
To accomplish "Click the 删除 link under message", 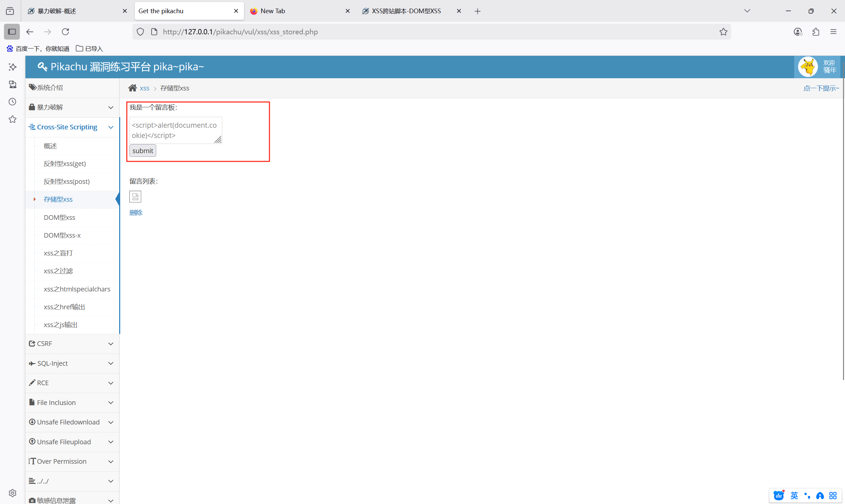I will (x=136, y=213).
